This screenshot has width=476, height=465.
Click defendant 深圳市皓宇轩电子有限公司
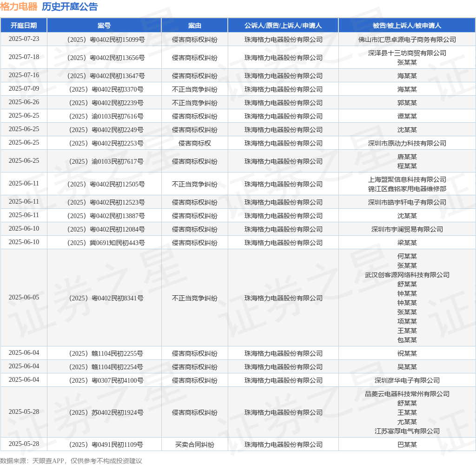[407, 203]
